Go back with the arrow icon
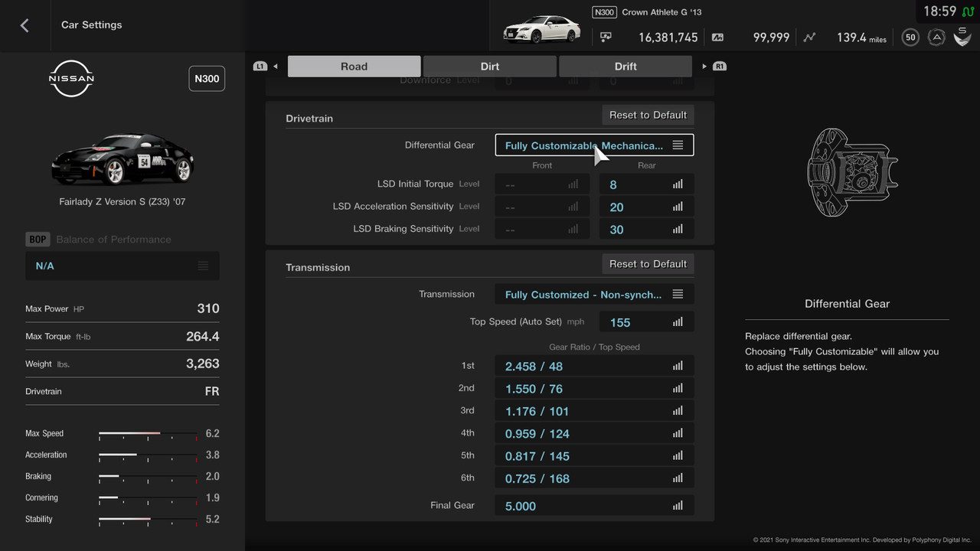 (24, 25)
